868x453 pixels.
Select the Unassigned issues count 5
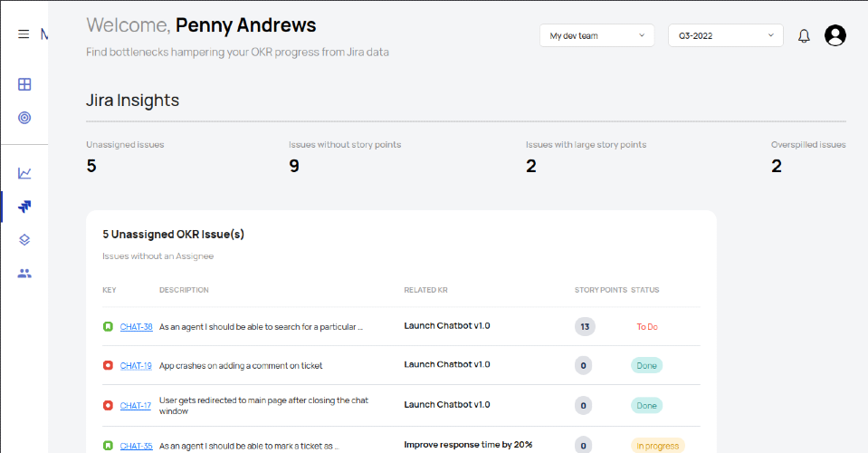coord(91,166)
